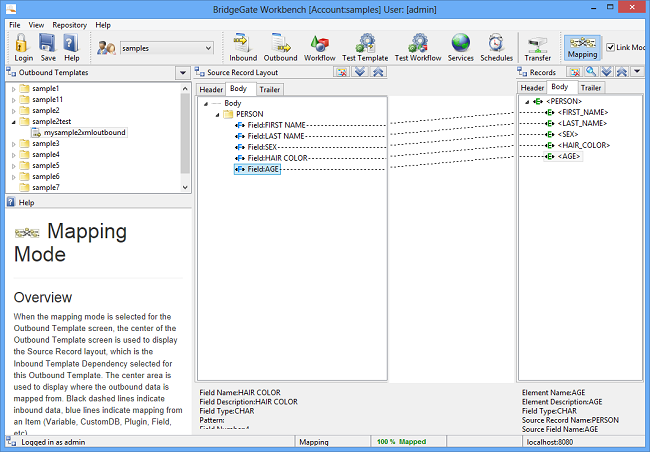Click the users account icon beside samples
This screenshot has height=452, width=650.
pyautogui.click(x=106, y=48)
